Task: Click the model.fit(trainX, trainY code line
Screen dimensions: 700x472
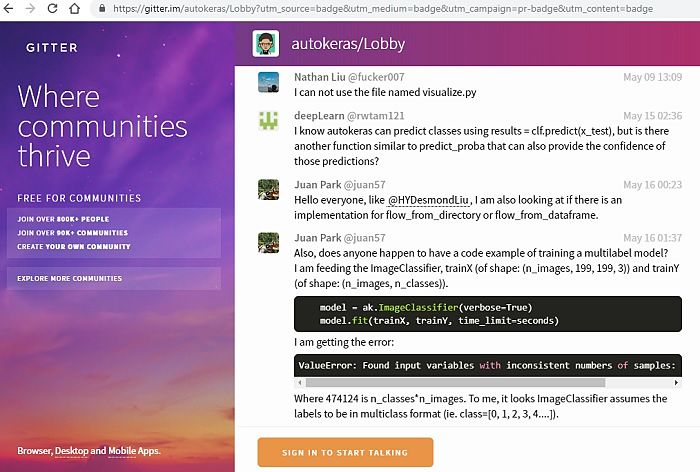Action: tap(439, 321)
